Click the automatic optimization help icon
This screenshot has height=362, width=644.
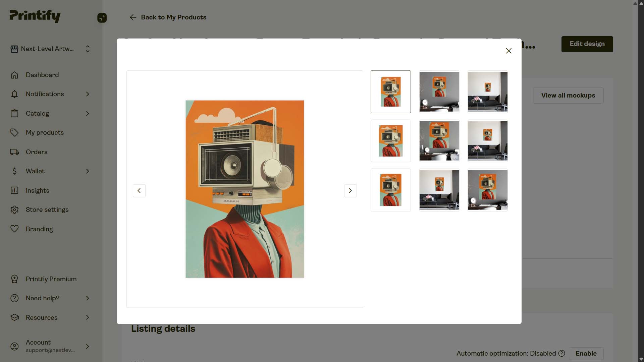pyautogui.click(x=561, y=353)
